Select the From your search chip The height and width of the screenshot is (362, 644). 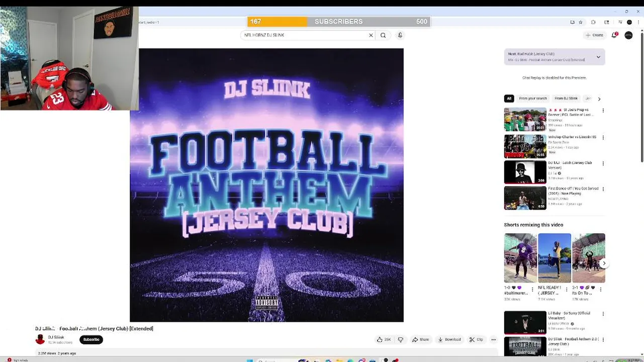(532, 99)
